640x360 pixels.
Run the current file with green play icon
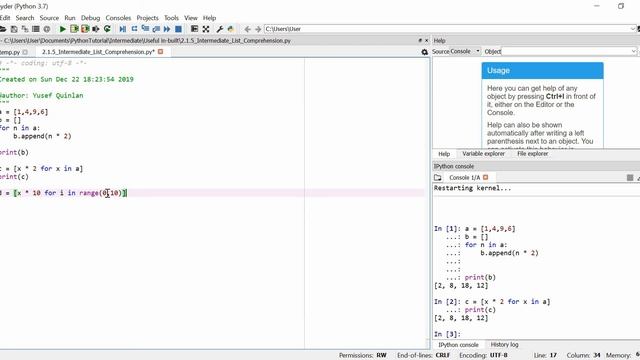[x=63, y=29]
